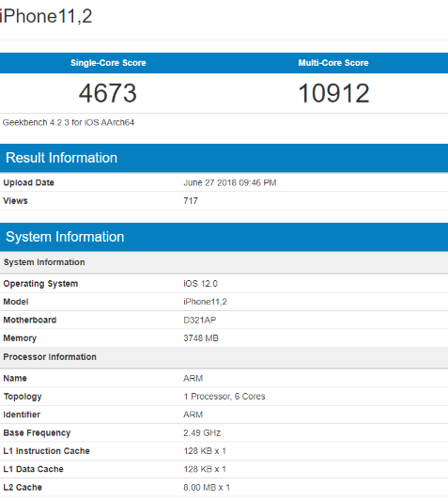Select the D321AP motherboard value
The image size is (448, 501).
click(199, 320)
